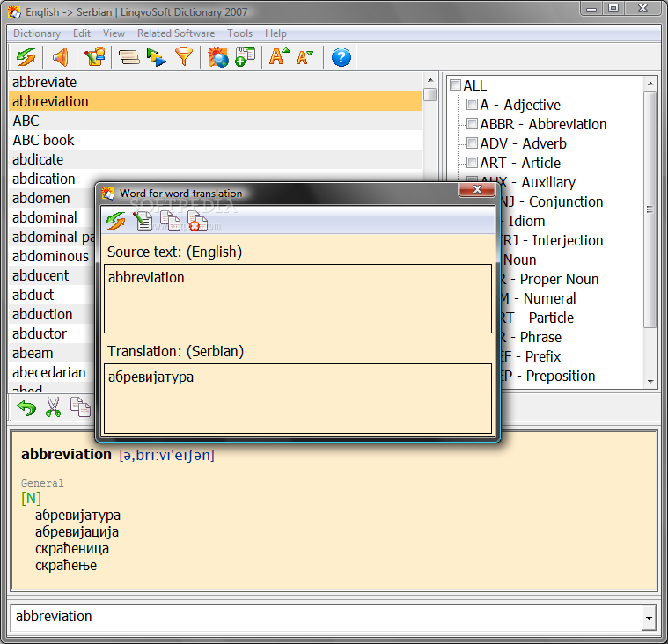The height and width of the screenshot is (644, 668).
Task: Click the scissors cut icon
Action: pyautogui.click(x=53, y=407)
